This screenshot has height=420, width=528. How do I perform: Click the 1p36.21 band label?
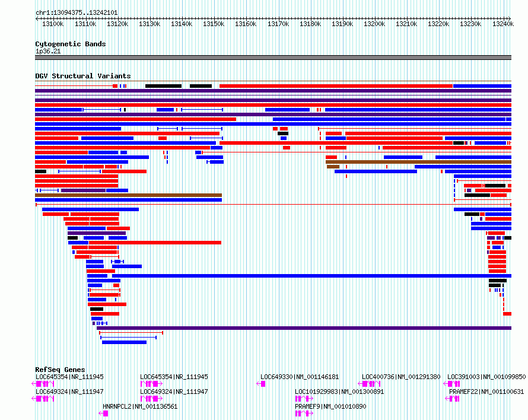(x=48, y=51)
